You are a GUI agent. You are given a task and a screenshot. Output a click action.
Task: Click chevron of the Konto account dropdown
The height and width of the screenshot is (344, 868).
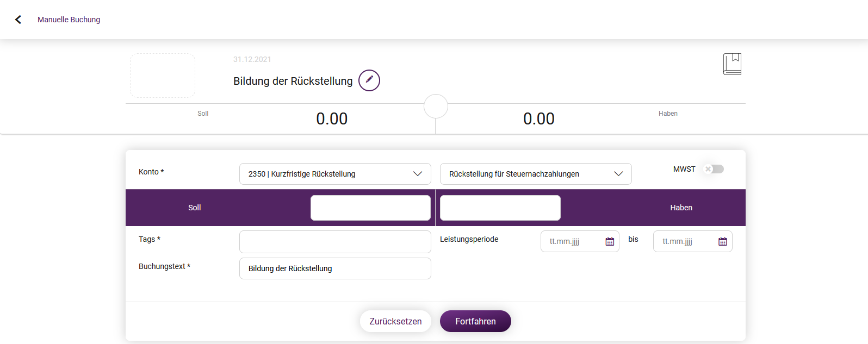point(418,174)
